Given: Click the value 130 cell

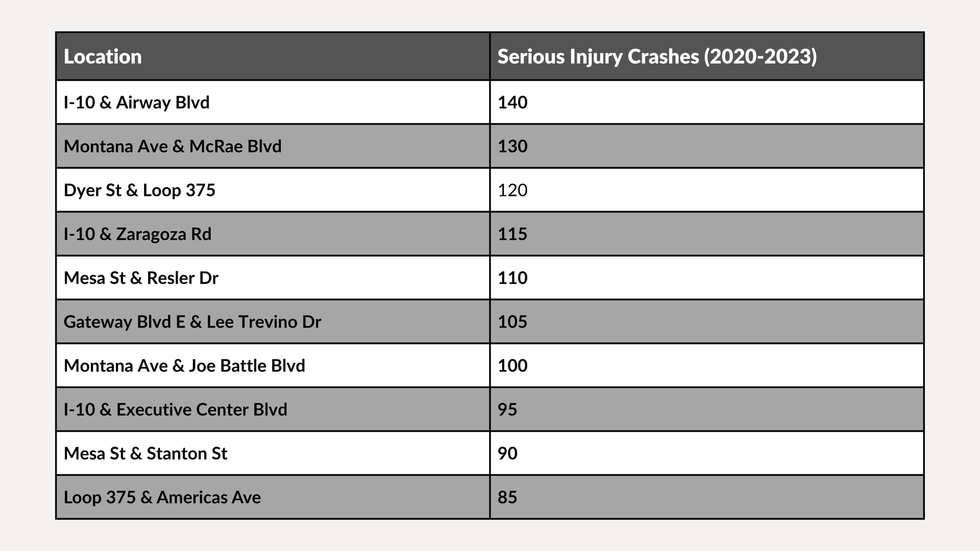Looking at the screenshot, I should 707,146.
